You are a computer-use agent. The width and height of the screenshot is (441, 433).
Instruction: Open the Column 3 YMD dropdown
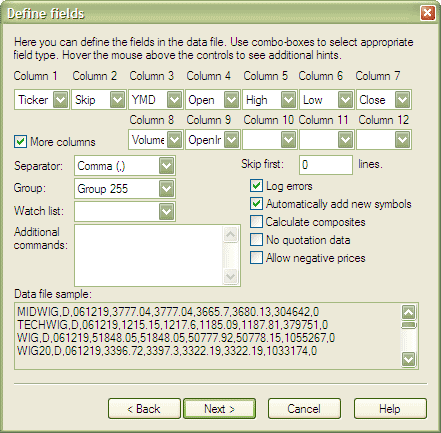[x=174, y=99]
